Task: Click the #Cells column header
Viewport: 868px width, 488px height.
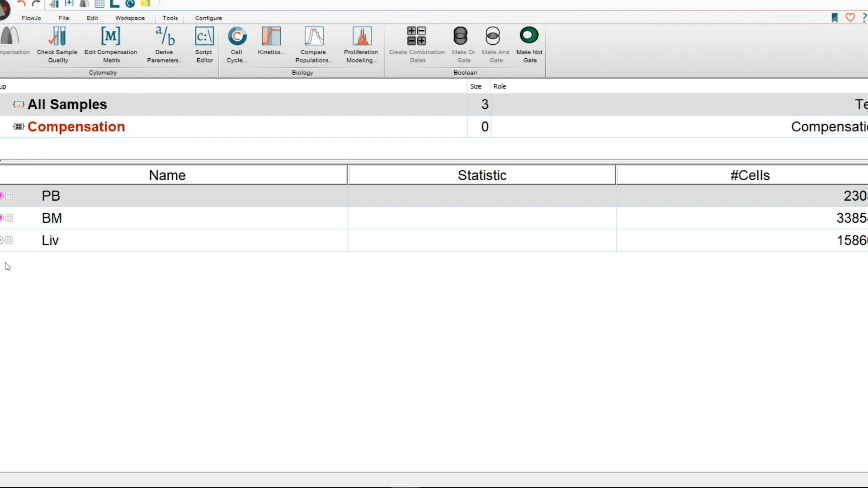Action: [x=750, y=175]
